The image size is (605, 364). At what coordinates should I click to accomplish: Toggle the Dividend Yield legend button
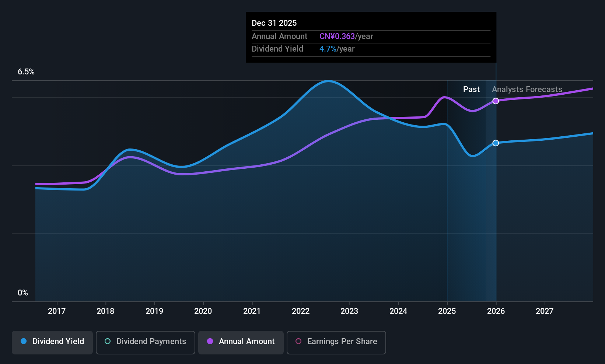click(x=52, y=342)
